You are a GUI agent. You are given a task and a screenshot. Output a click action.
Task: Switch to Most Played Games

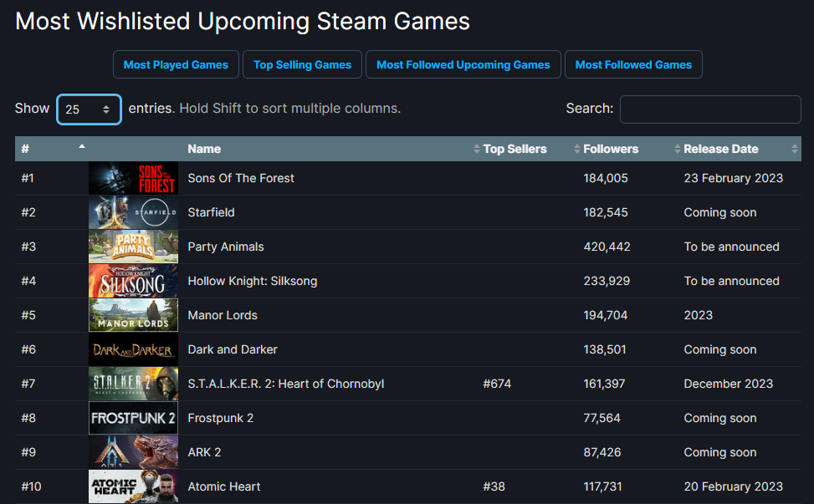click(176, 64)
